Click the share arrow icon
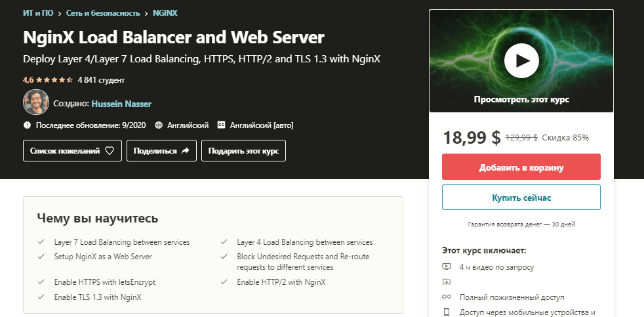Image resolution: width=644 pixels, height=317 pixels. [x=185, y=150]
